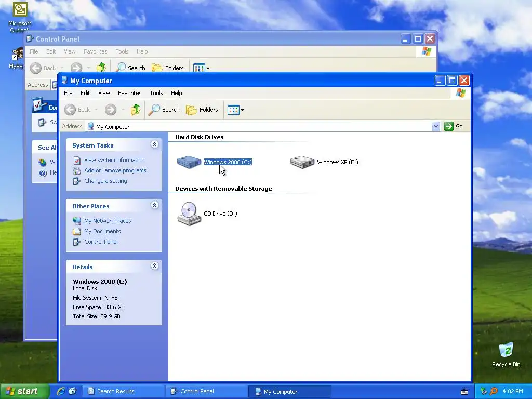Open Forward history dropdown arrow in My Computer
The height and width of the screenshot is (399, 532).
[x=123, y=110]
